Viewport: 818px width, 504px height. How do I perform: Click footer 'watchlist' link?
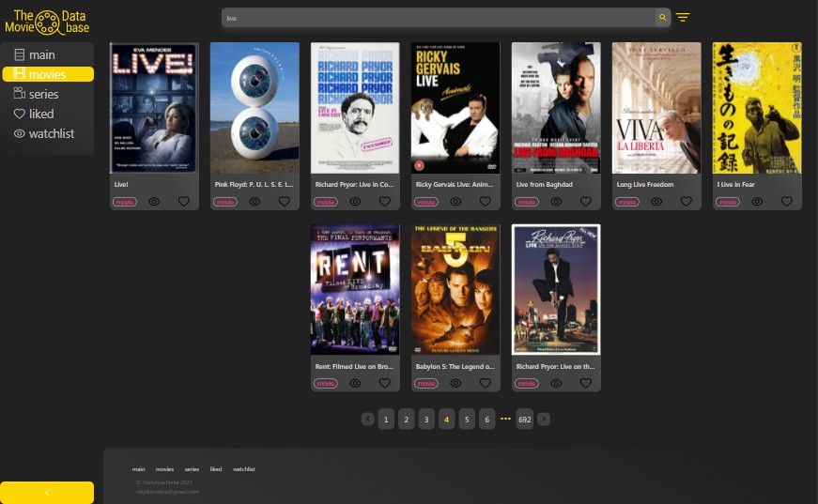(x=243, y=469)
